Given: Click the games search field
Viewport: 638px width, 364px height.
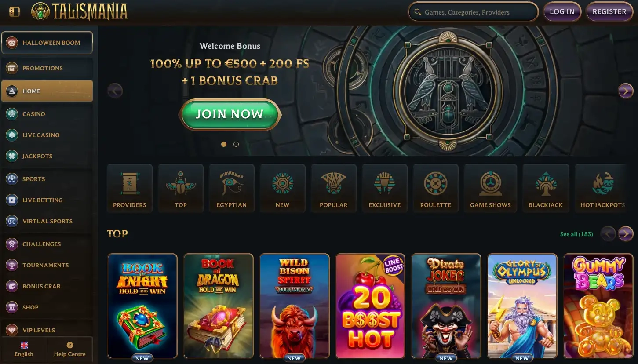Looking at the screenshot, I should [474, 12].
